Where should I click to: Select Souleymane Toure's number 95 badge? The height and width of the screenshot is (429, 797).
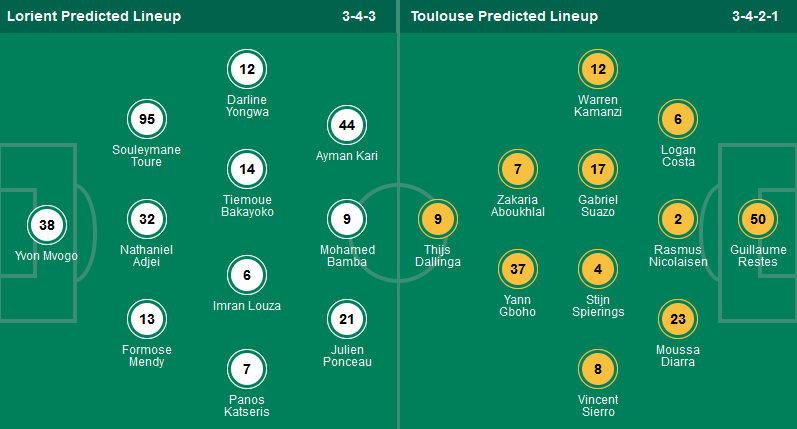[147, 120]
